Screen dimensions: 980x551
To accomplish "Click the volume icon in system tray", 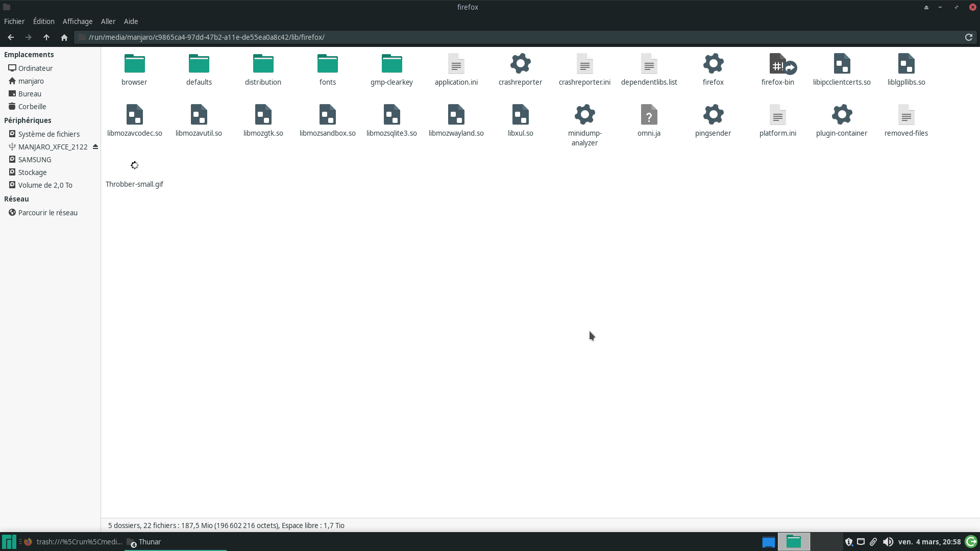I will pos(888,542).
